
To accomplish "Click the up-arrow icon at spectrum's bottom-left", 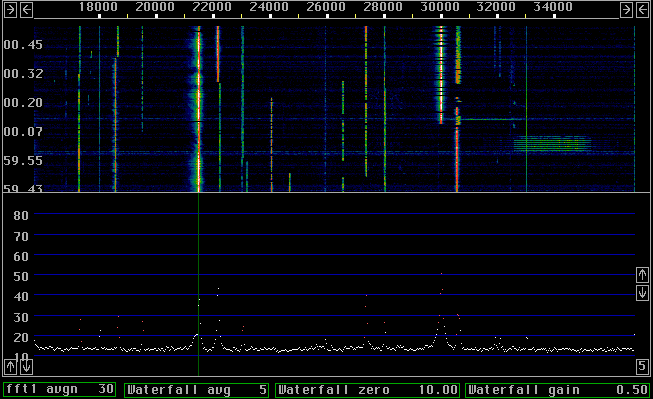I will tap(10, 367).
